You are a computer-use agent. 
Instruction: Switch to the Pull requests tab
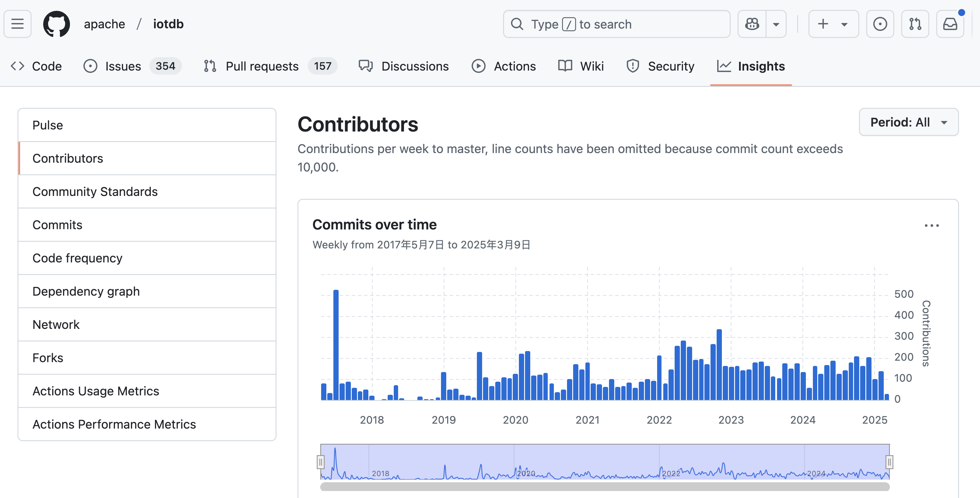(262, 66)
